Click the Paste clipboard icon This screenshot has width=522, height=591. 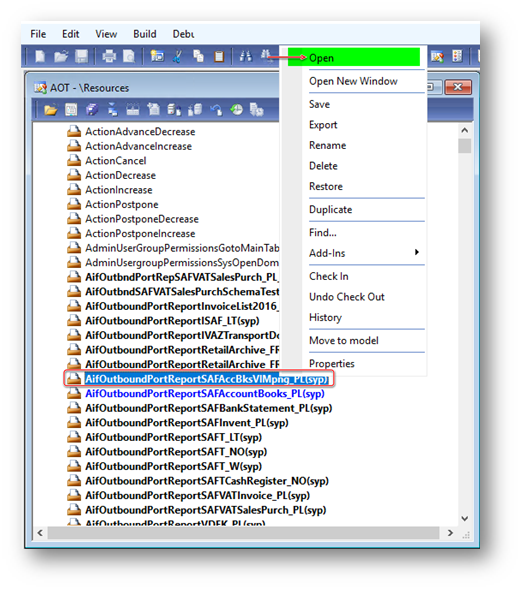pyautogui.click(x=219, y=57)
